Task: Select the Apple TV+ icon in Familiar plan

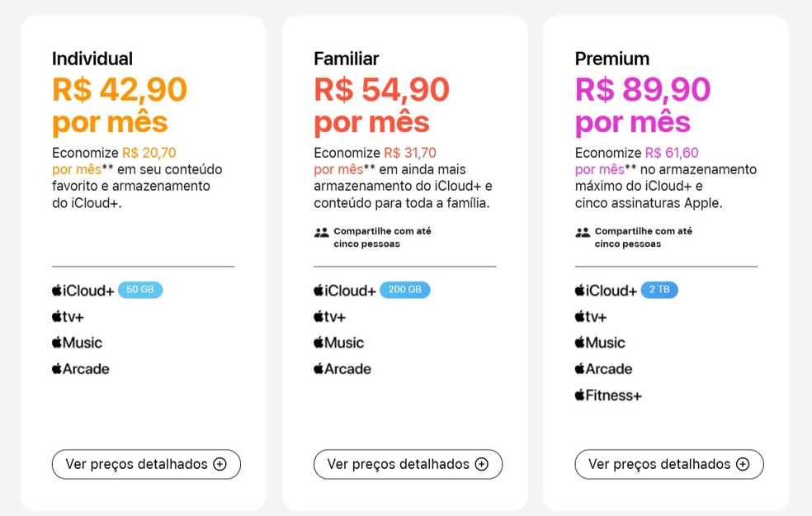Action: [318, 316]
